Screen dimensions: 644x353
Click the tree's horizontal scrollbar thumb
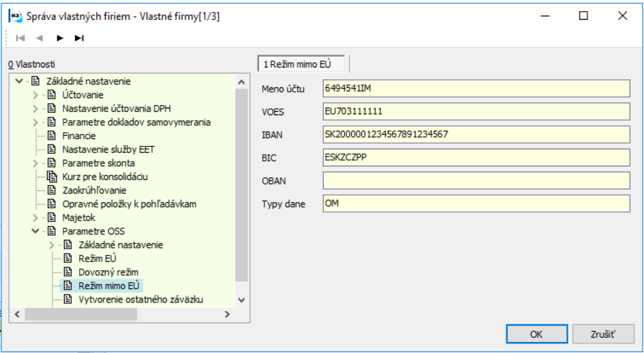pos(81,314)
